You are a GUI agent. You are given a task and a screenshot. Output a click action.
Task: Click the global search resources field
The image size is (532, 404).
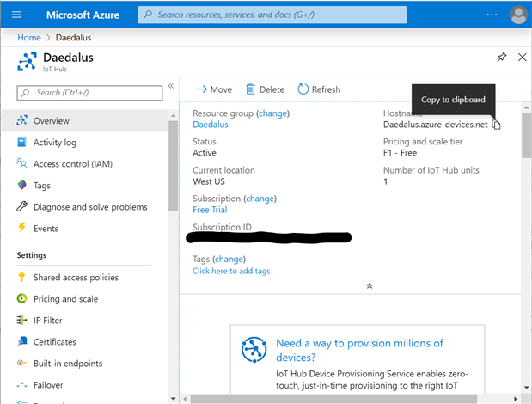(272, 15)
